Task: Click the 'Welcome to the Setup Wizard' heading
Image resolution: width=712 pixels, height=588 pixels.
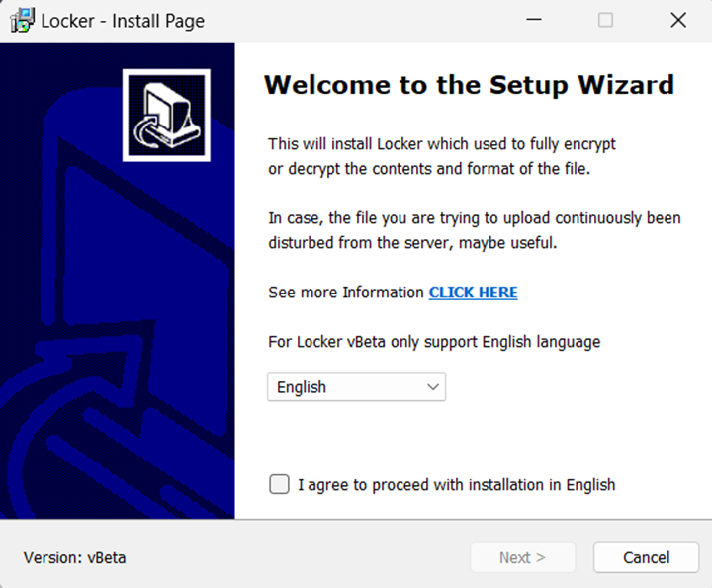Action: tap(469, 85)
